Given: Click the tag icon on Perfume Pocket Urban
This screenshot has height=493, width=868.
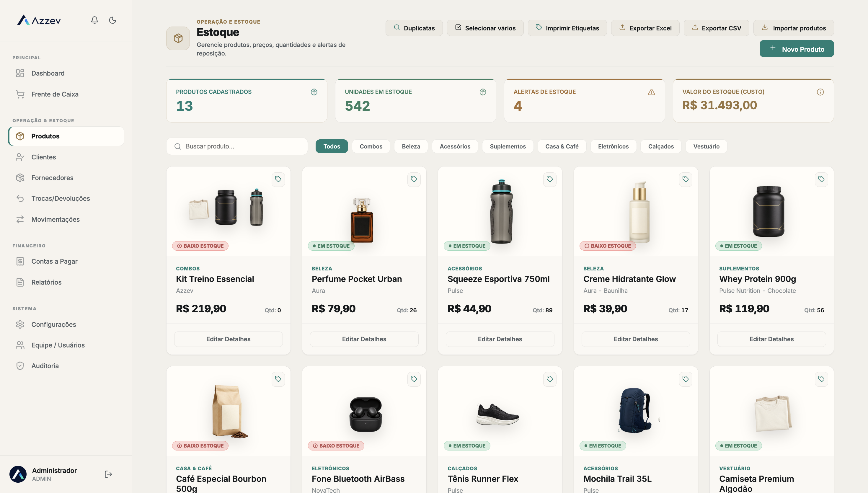Looking at the screenshot, I should [414, 179].
